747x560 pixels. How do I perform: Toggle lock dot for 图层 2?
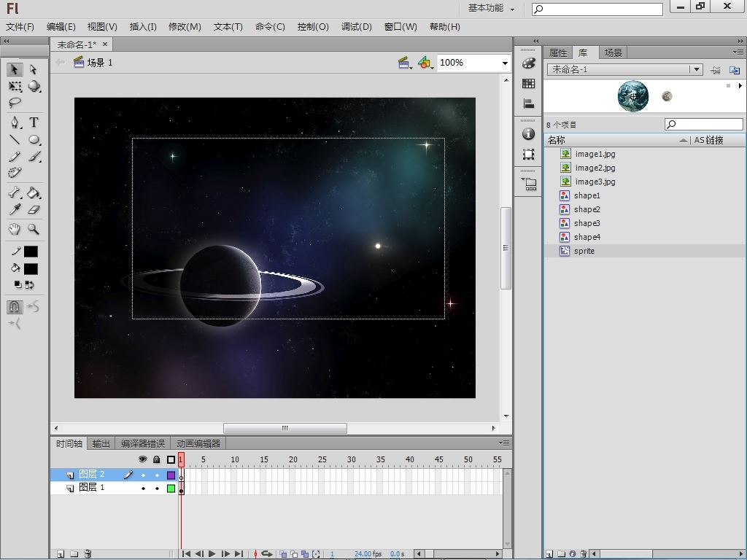157,475
